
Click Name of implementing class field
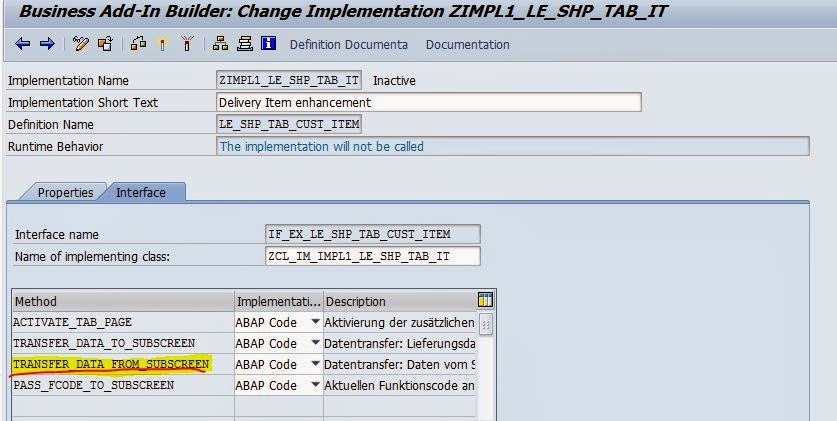coord(372,256)
